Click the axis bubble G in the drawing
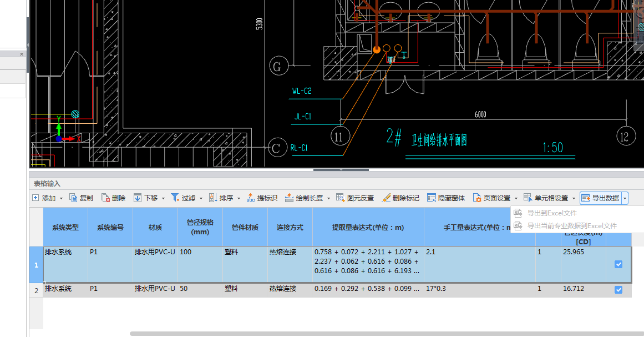This screenshot has width=644, height=337. coord(278,66)
